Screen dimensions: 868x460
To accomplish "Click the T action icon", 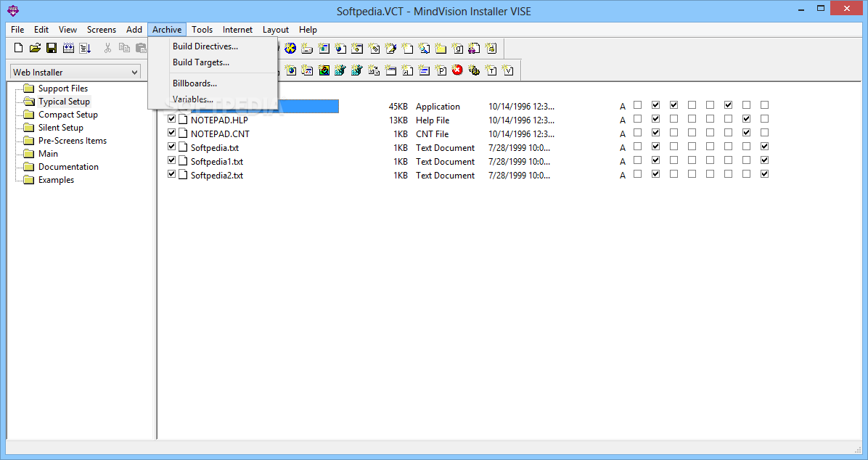I will (491, 70).
